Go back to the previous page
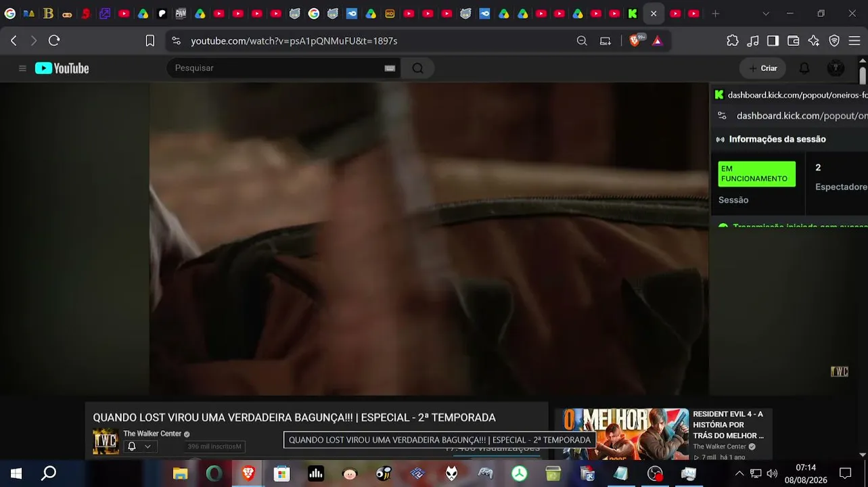Viewport: 868px width, 487px height. 14,41
